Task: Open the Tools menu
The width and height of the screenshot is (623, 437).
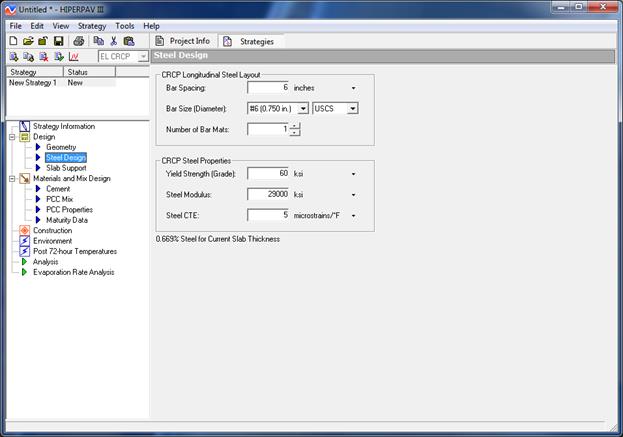Action: tap(125, 26)
